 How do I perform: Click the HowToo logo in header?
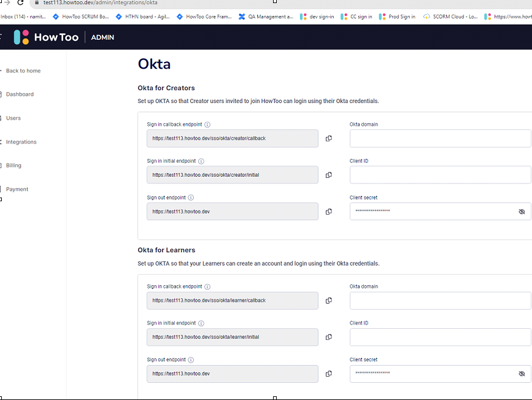coord(47,37)
